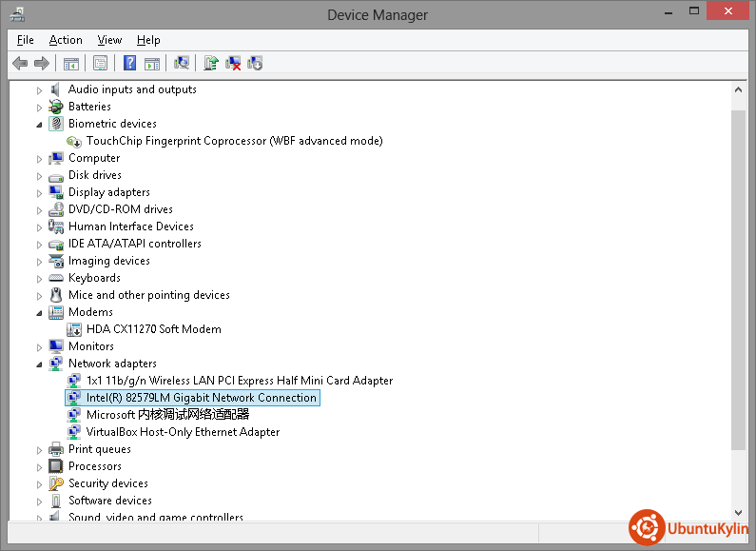Click Scan for hardware changes icon

[x=182, y=63]
